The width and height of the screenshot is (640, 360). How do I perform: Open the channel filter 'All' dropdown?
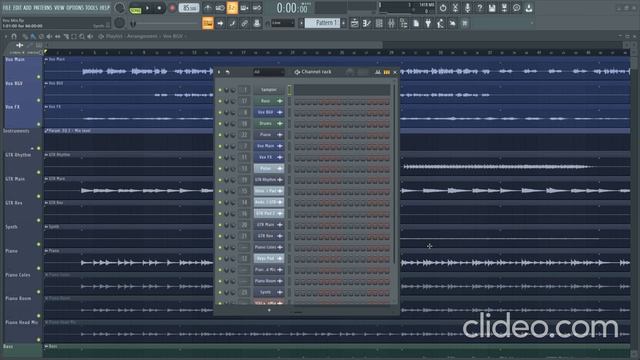(x=268, y=72)
